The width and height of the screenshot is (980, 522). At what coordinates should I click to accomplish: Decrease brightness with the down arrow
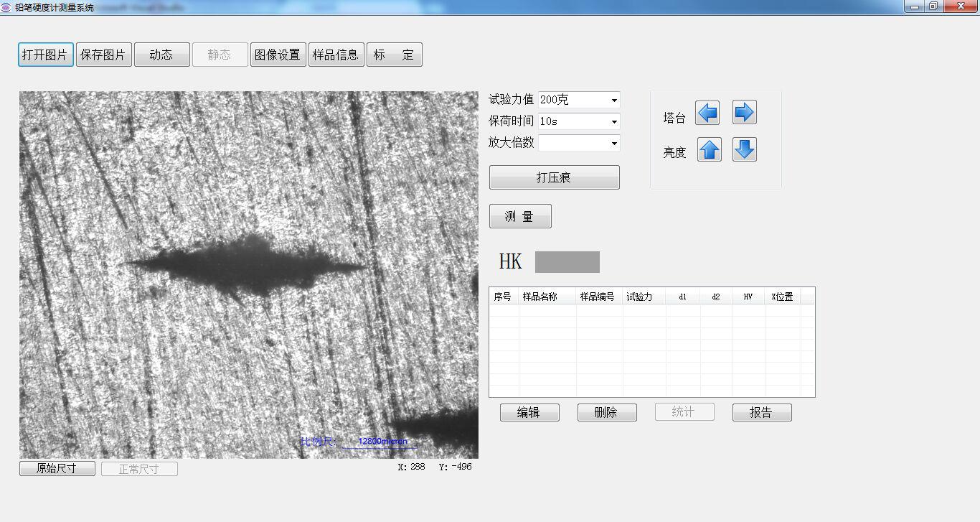[x=744, y=150]
